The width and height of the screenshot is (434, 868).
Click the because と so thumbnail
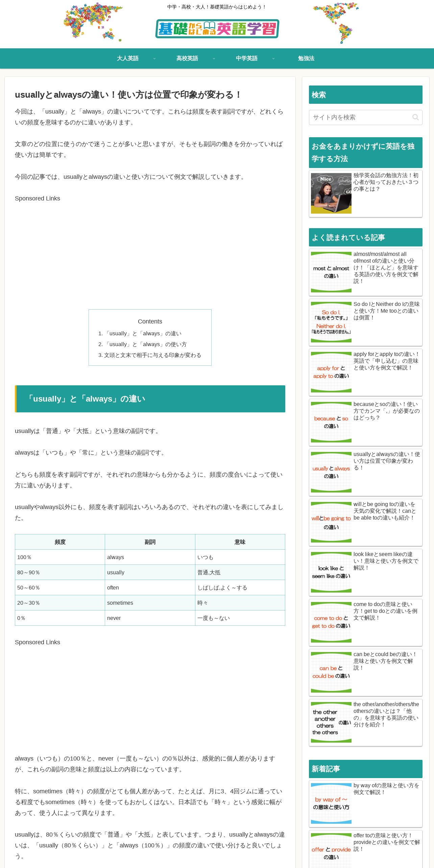point(331,422)
